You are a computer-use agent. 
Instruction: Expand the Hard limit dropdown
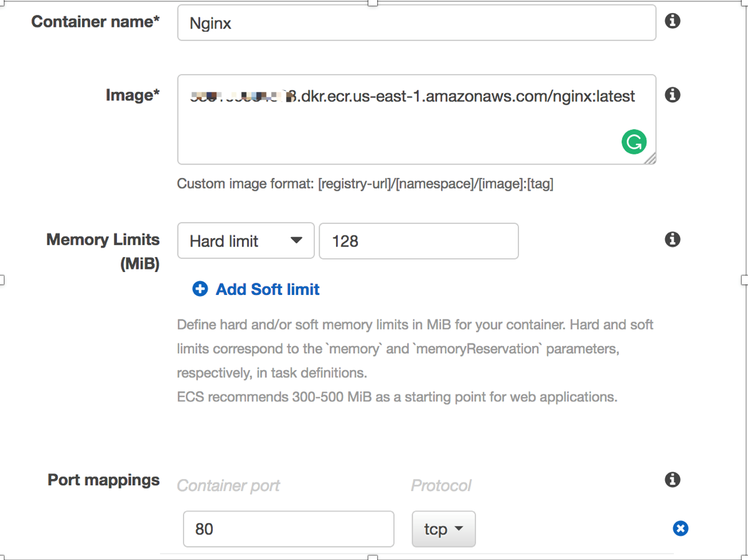pos(246,241)
